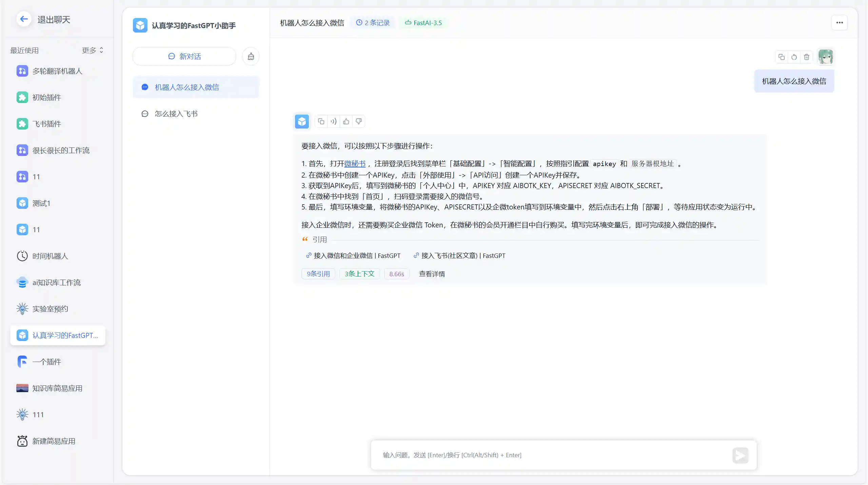Open the 2 条记录 history tag

(373, 23)
